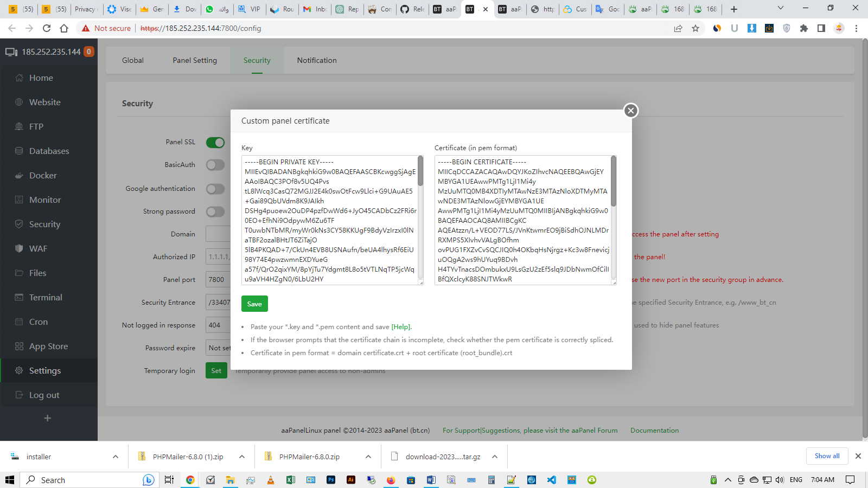Enable the Strong password switch
The image size is (868, 488).
tap(215, 211)
